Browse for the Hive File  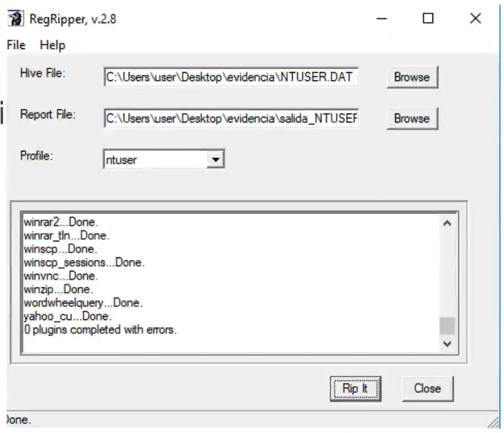(412, 77)
